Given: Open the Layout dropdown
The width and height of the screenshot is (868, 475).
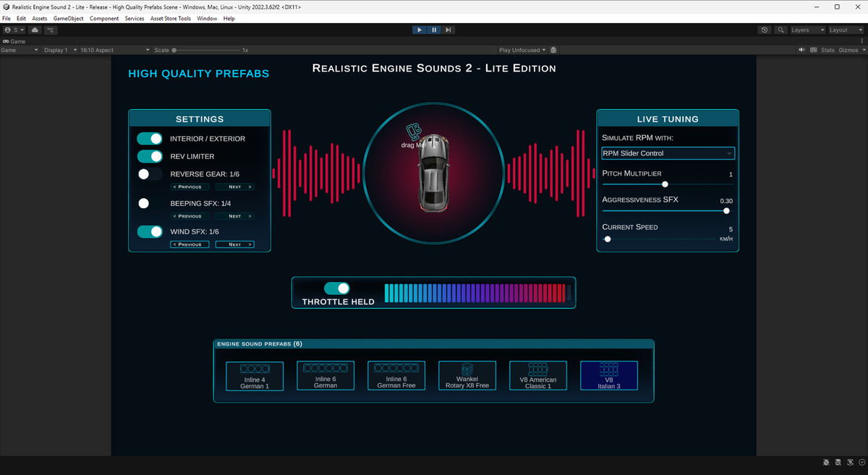Looking at the screenshot, I should (846, 30).
